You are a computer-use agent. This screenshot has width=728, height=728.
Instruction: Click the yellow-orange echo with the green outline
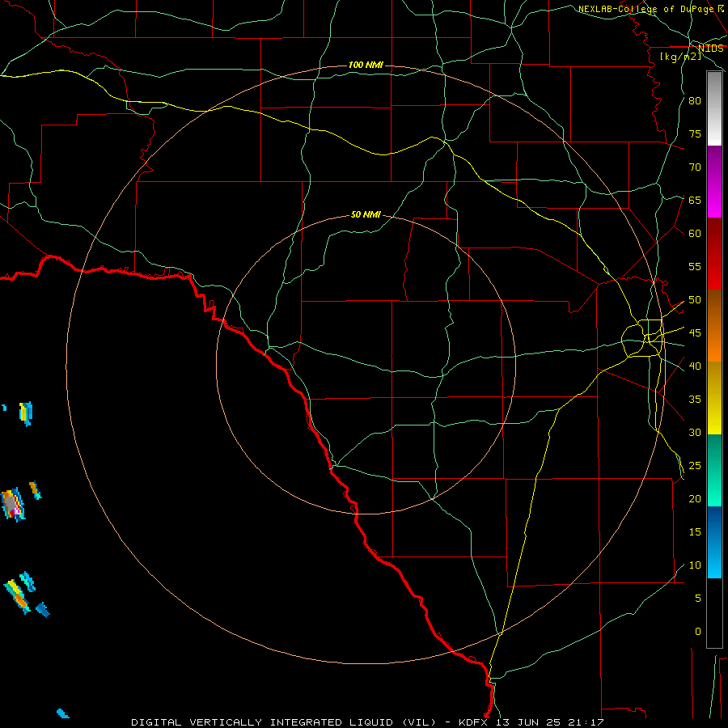(18, 597)
